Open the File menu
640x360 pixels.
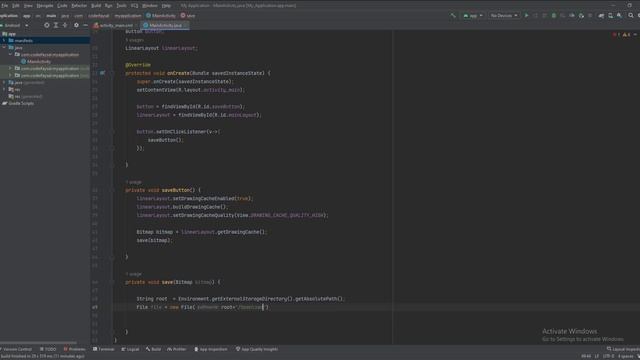pyautogui.click(x=4, y=6)
